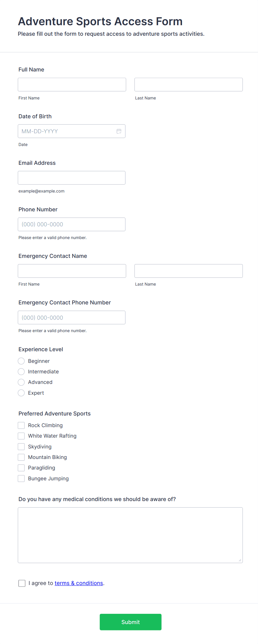Screen dimensions: 258x644
Task: Select the Intermediate experience level
Action: click(x=21, y=371)
